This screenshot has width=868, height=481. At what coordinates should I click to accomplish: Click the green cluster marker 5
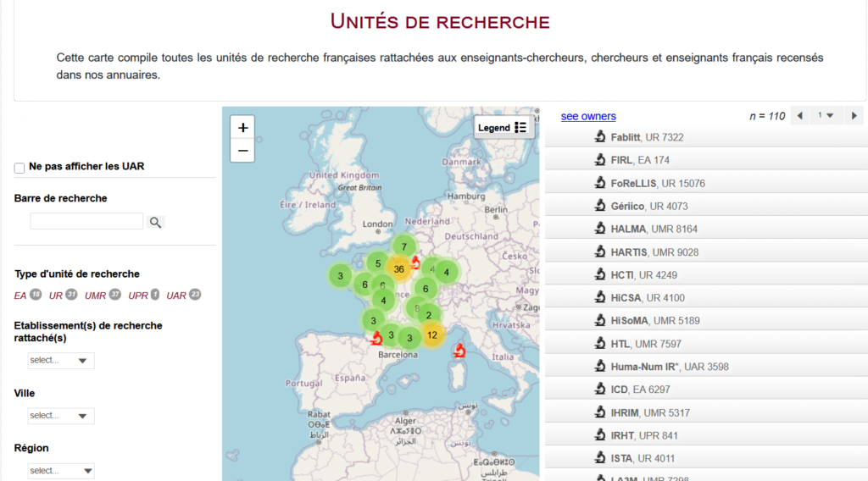(x=377, y=263)
